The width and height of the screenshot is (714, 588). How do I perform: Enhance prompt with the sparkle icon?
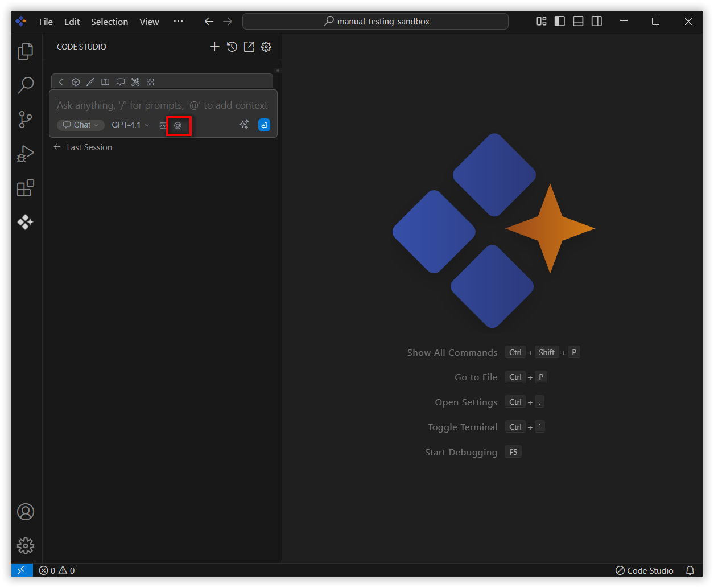tap(244, 125)
